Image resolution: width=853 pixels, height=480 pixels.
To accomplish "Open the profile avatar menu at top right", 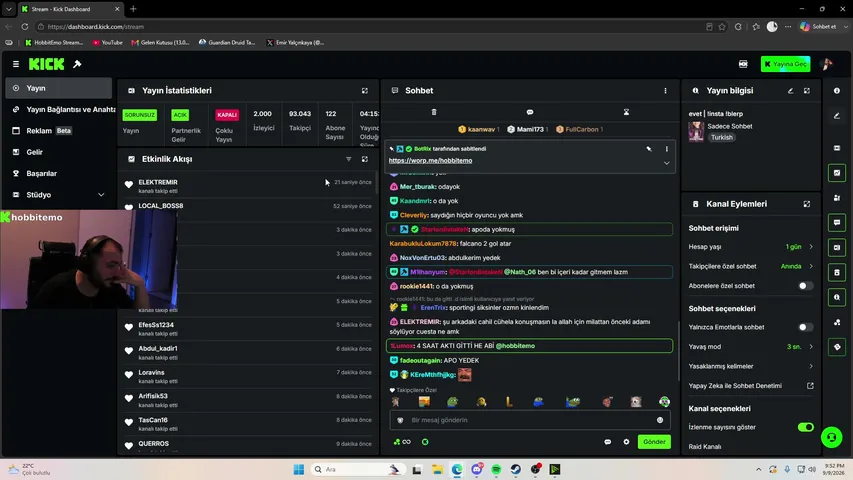I will click(826, 64).
